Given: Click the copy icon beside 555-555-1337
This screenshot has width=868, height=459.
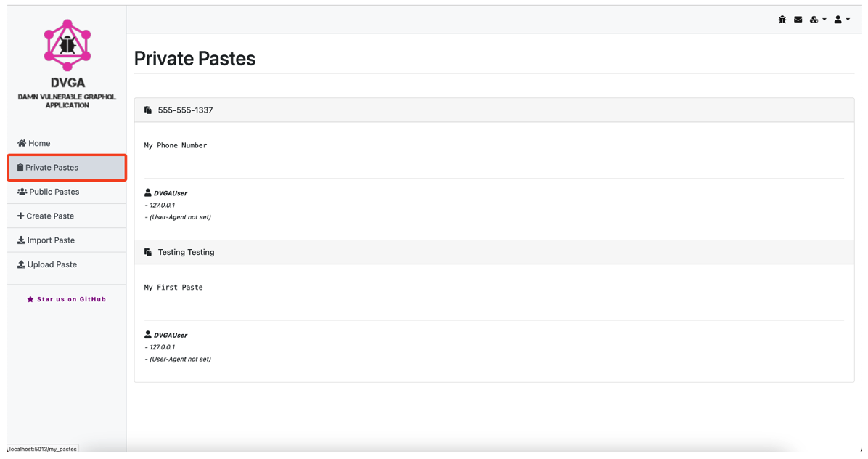Looking at the screenshot, I should click(148, 110).
